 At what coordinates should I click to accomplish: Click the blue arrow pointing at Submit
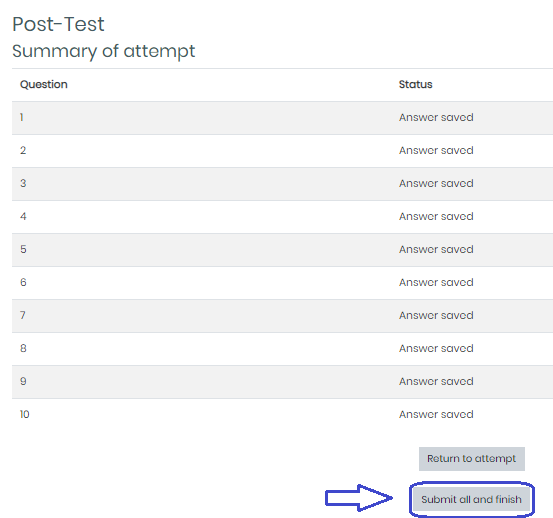point(359,498)
